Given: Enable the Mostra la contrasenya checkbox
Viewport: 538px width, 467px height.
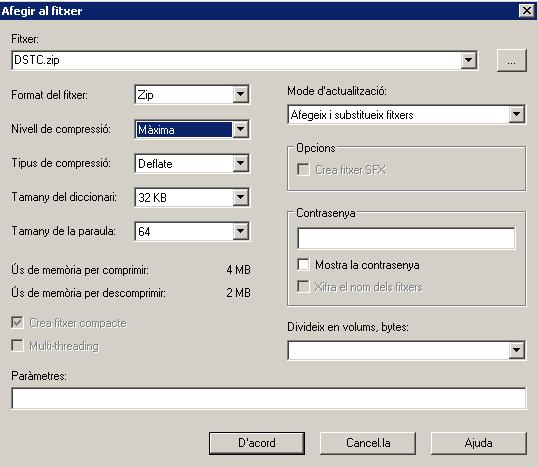Looking at the screenshot, I should click(x=303, y=265).
